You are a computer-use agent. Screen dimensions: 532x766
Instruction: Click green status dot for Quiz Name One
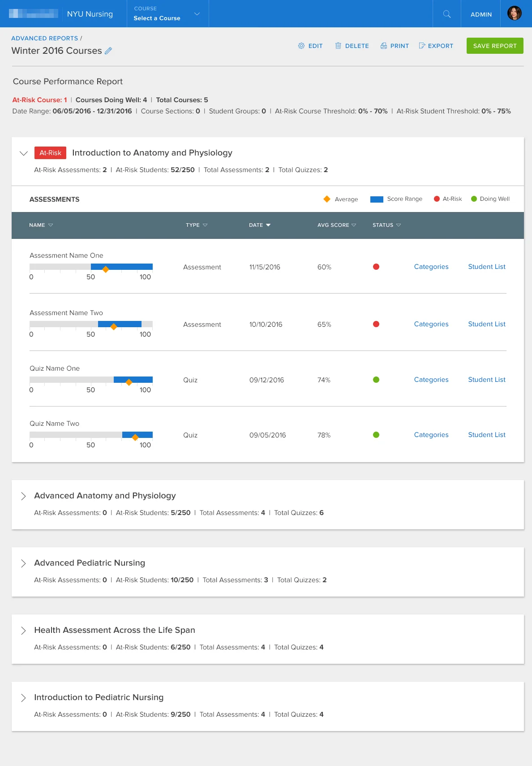[376, 380]
